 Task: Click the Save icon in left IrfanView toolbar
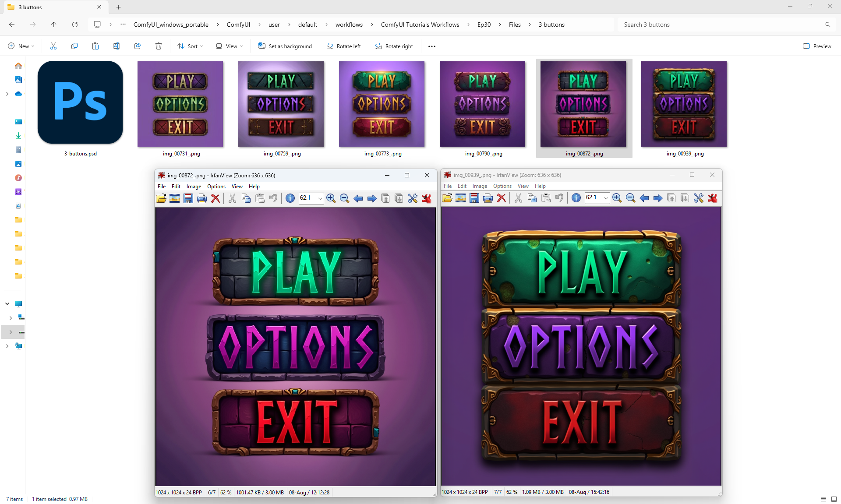[x=188, y=198]
